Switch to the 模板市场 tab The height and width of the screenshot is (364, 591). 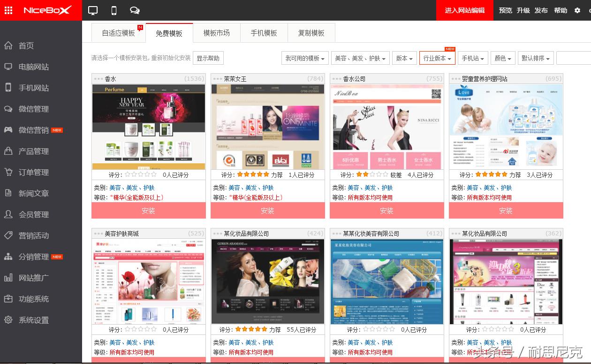tap(216, 32)
